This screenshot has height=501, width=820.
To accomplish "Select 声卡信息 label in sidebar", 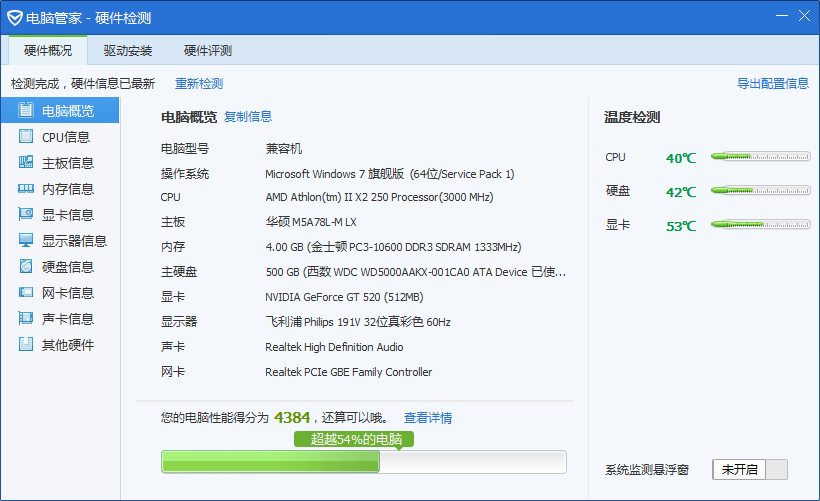I will 67,319.
